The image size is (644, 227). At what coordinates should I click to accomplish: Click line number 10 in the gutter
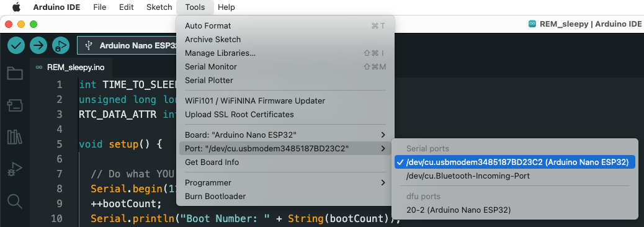click(56, 218)
